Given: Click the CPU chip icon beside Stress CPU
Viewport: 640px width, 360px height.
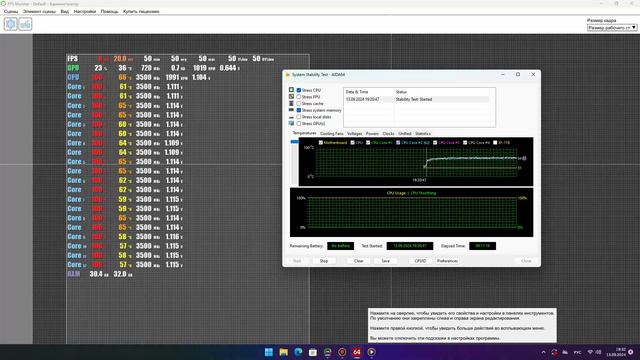Looking at the screenshot, I should [291, 90].
